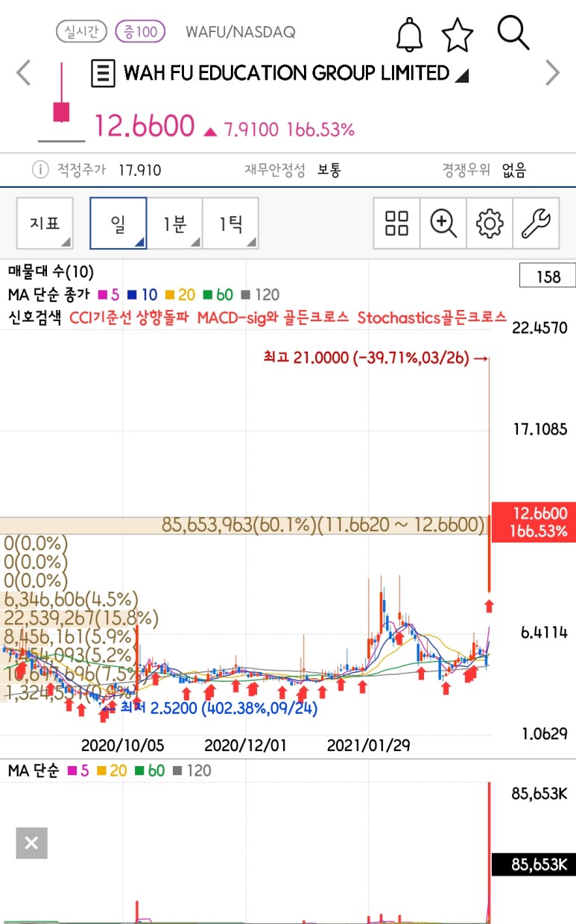Click the 신호검색 signal search label

tap(34, 317)
